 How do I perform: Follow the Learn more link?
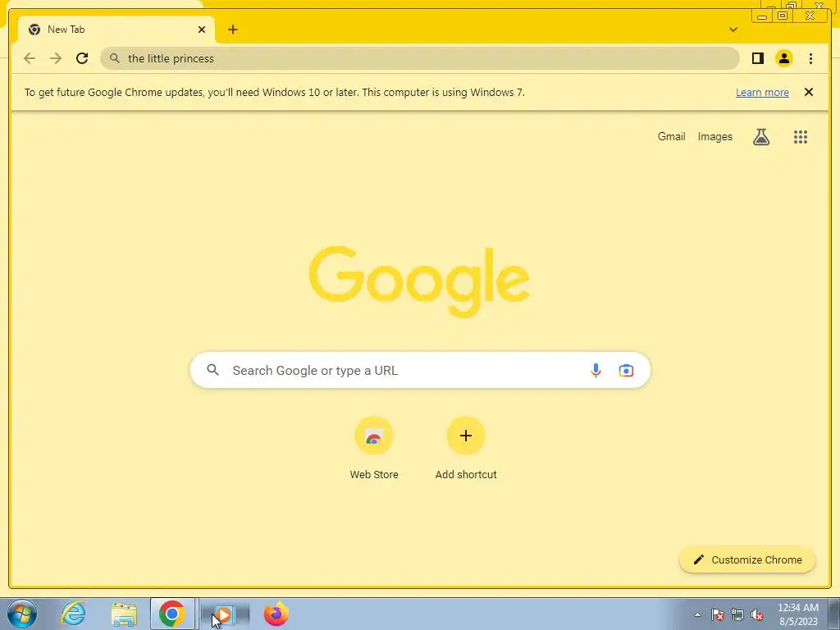[762, 92]
